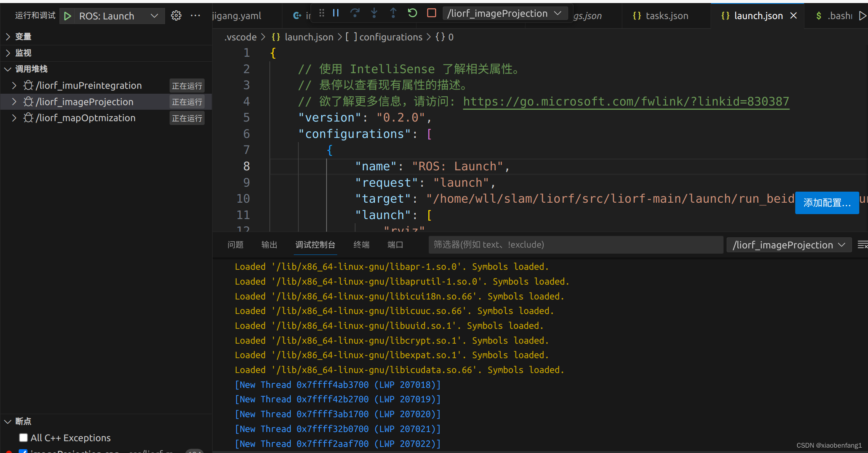Image resolution: width=868 pixels, height=453 pixels.
Task: Select the /liorf_mapOptmization debug session row
Action: pos(106,118)
